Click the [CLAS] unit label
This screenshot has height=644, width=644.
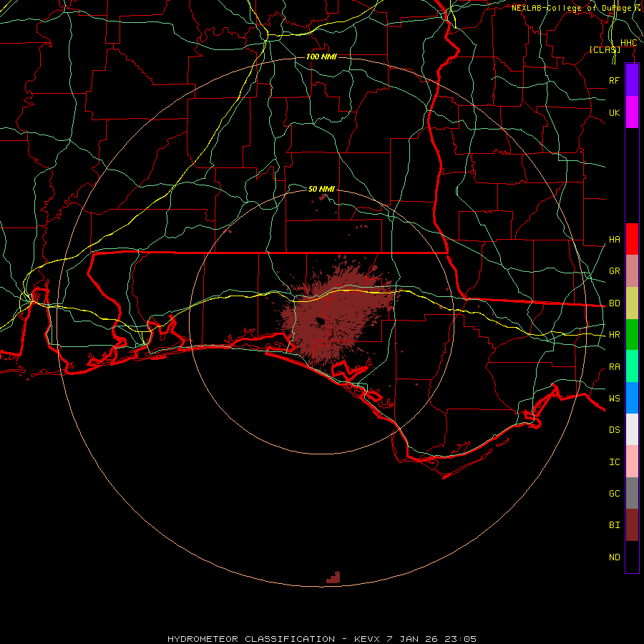coord(605,49)
